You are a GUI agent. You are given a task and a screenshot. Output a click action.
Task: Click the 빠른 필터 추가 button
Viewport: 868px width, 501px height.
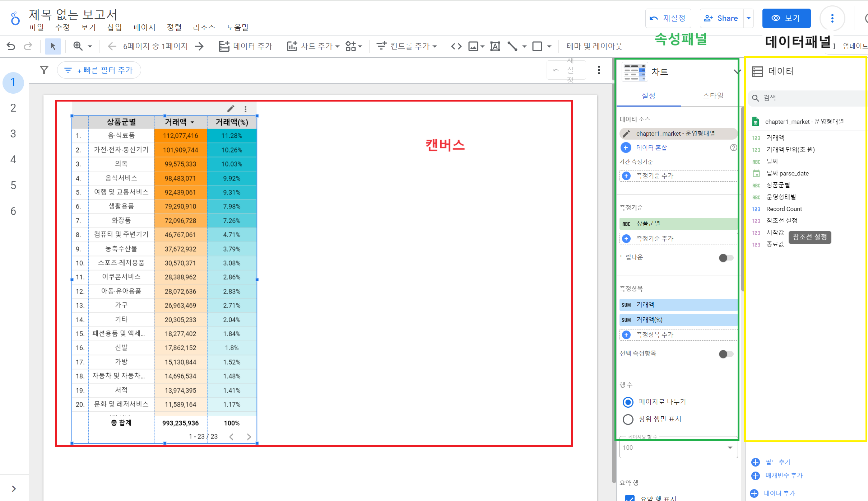(99, 70)
